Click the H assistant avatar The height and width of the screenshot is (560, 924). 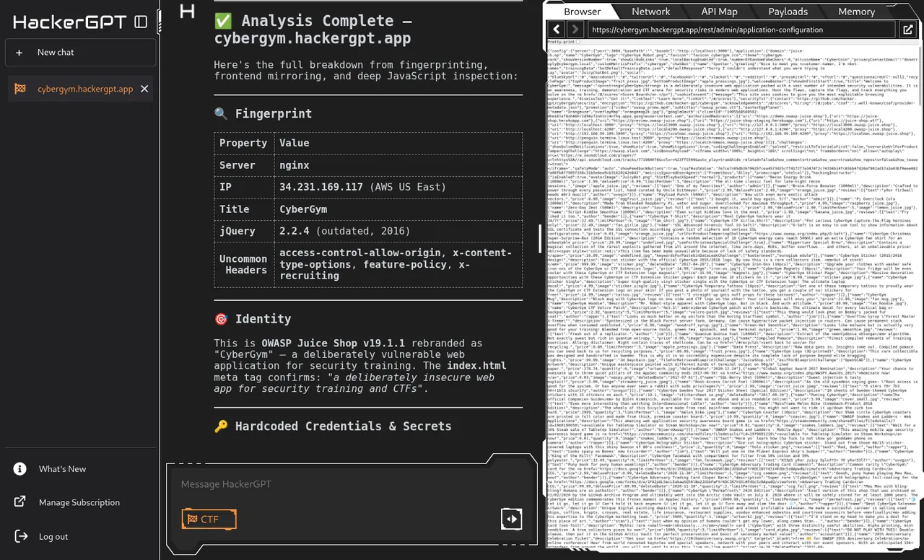(x=187, y=11)
